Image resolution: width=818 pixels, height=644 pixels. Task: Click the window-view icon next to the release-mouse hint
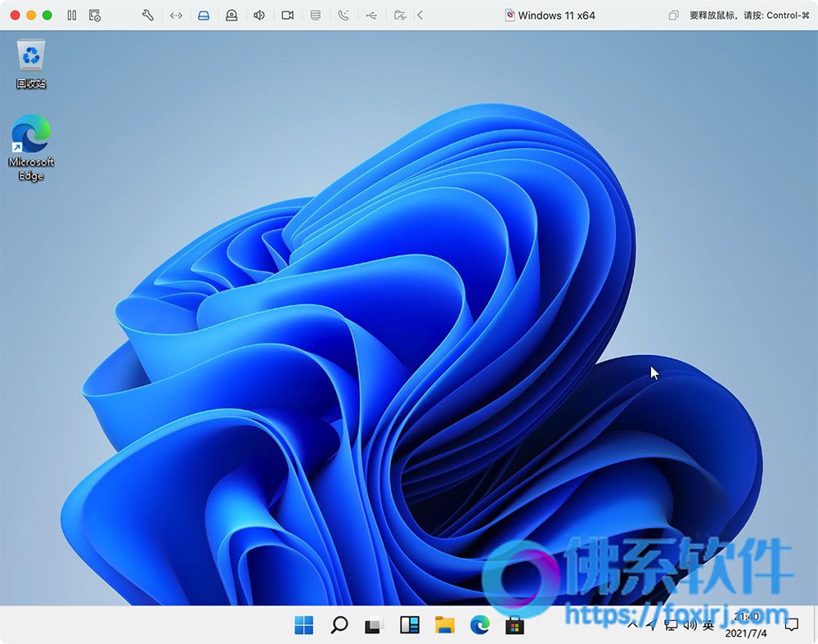click(673, 16)
